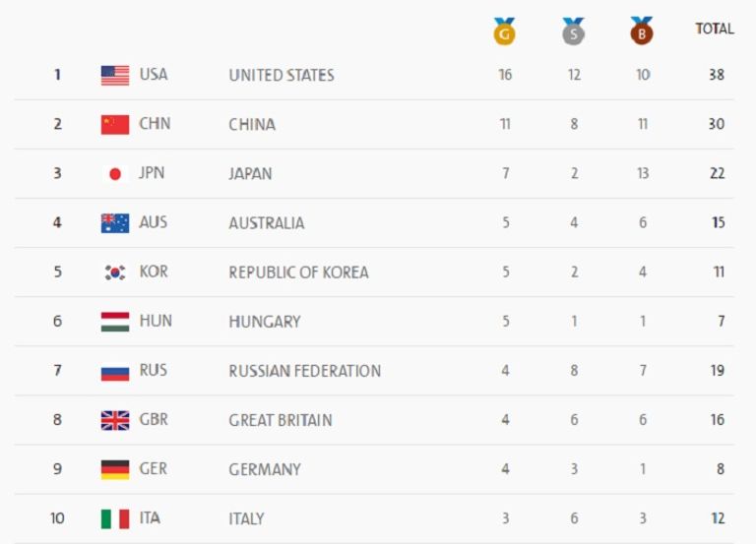Click the Hungary flag icon
The height and width of the screenshot is (544, 756).
tap(115, 322)
